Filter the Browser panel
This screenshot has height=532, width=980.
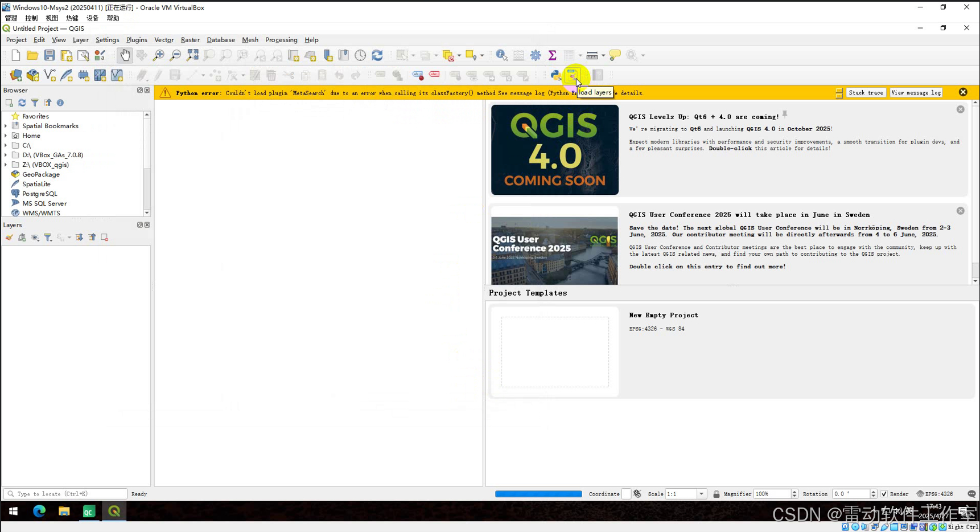(35, 103)
